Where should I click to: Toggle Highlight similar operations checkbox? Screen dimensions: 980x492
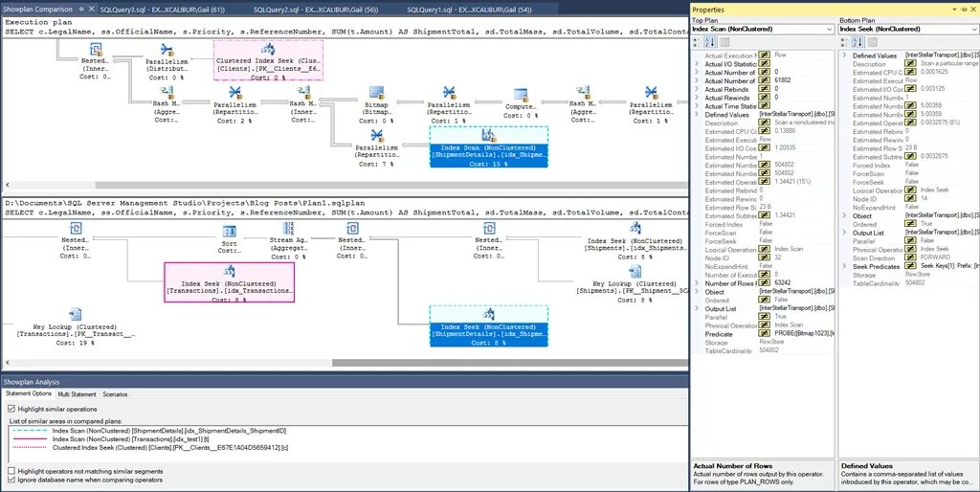pyautogui.click(x=11, y=409)
